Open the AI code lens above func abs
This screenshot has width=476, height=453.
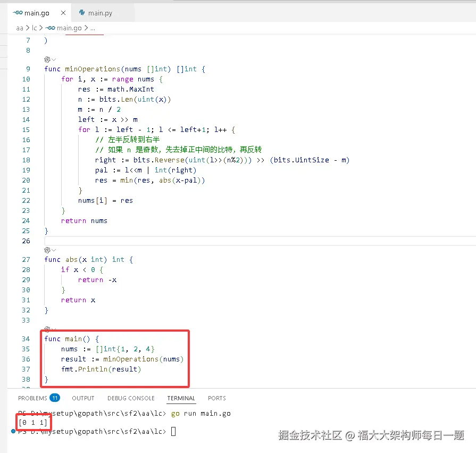click(47, 250)
